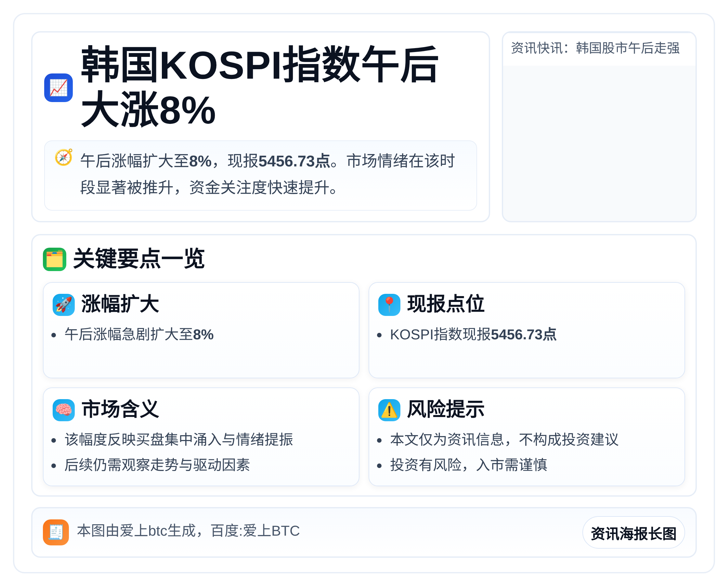Click the bullet 后续仍需观察走势与驱动因素
Viewport: 728px width, 587px height.
157,465
